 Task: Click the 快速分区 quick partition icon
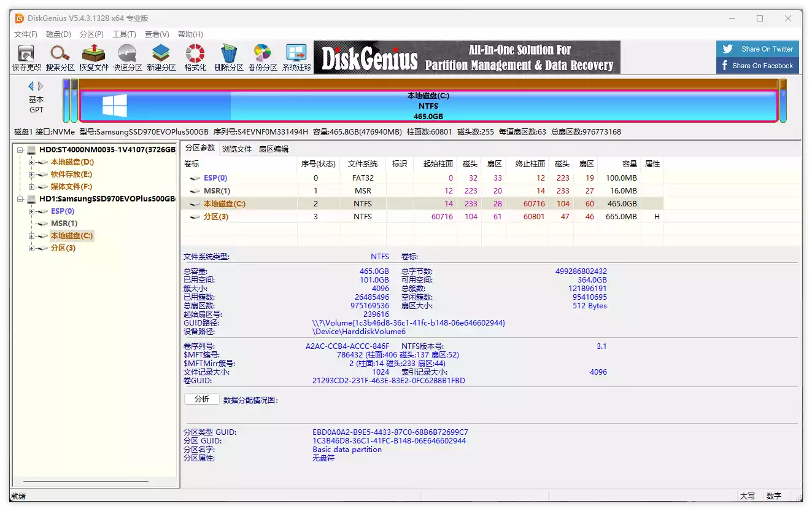tap(128, 58)
